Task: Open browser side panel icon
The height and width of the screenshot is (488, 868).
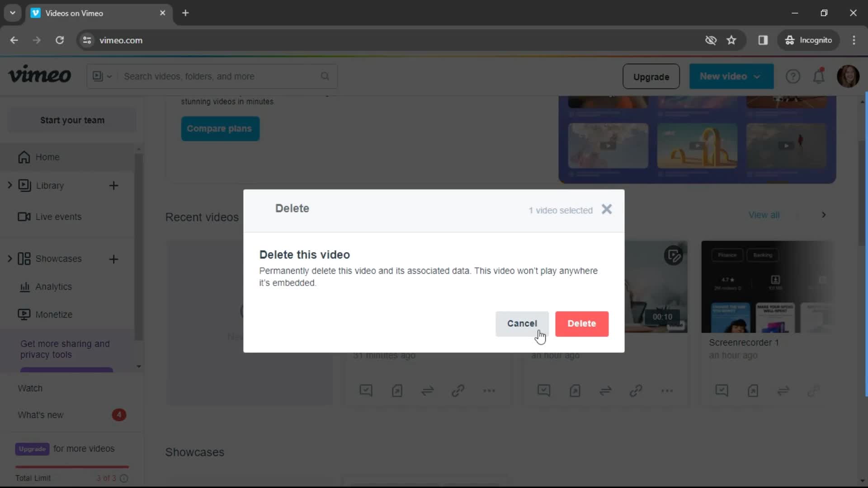Action: tap(763, 40)
